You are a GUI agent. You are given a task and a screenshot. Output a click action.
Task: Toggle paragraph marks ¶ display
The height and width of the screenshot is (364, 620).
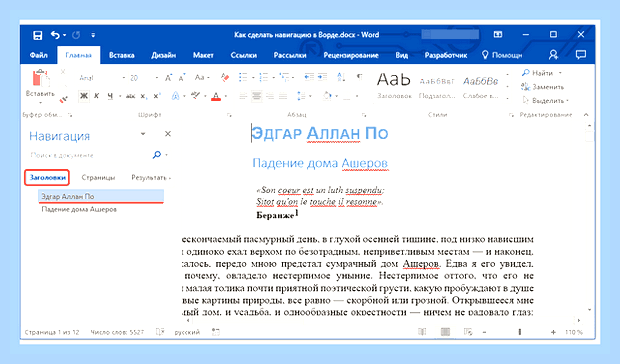click(x=359, y=77)
